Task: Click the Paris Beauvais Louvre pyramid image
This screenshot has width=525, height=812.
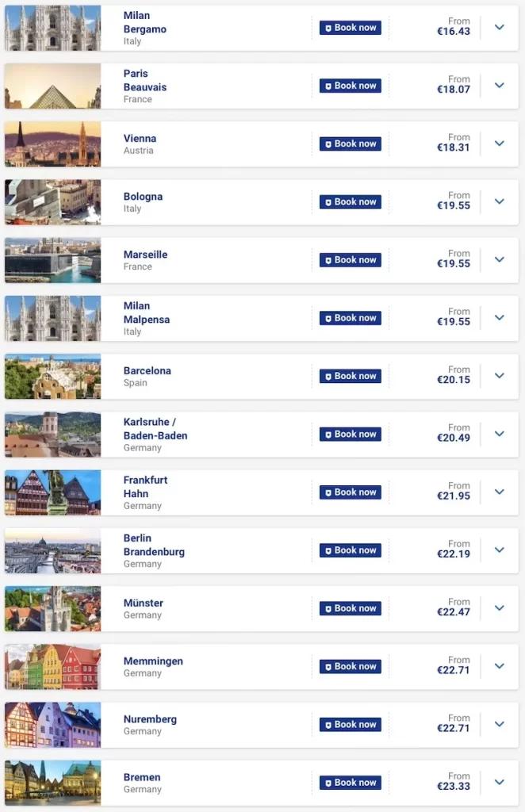Action: click(53, 86)
